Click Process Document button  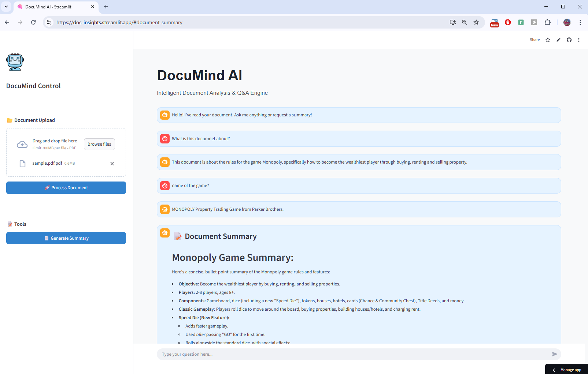66,188
